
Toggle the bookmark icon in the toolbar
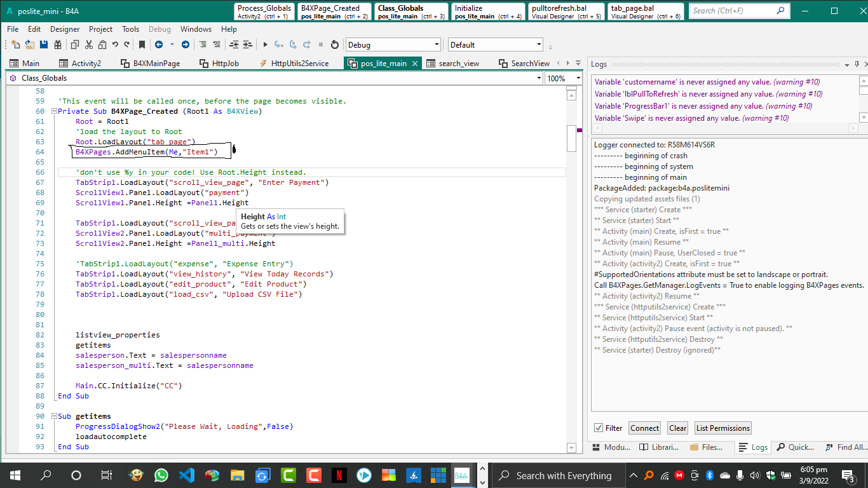point(142,44)
